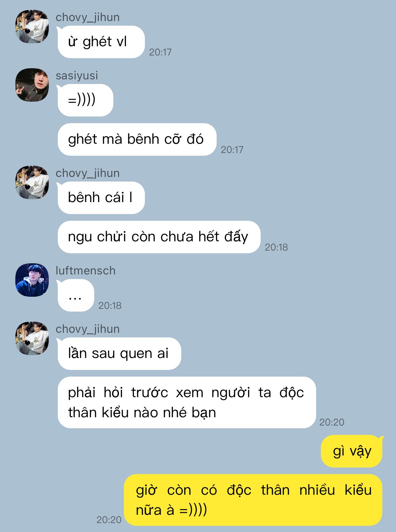396x532 pixels.
Task: Tap chovy_jihun's avatar beside 'bênh cái l'
Action: click(x=32, y=182)
